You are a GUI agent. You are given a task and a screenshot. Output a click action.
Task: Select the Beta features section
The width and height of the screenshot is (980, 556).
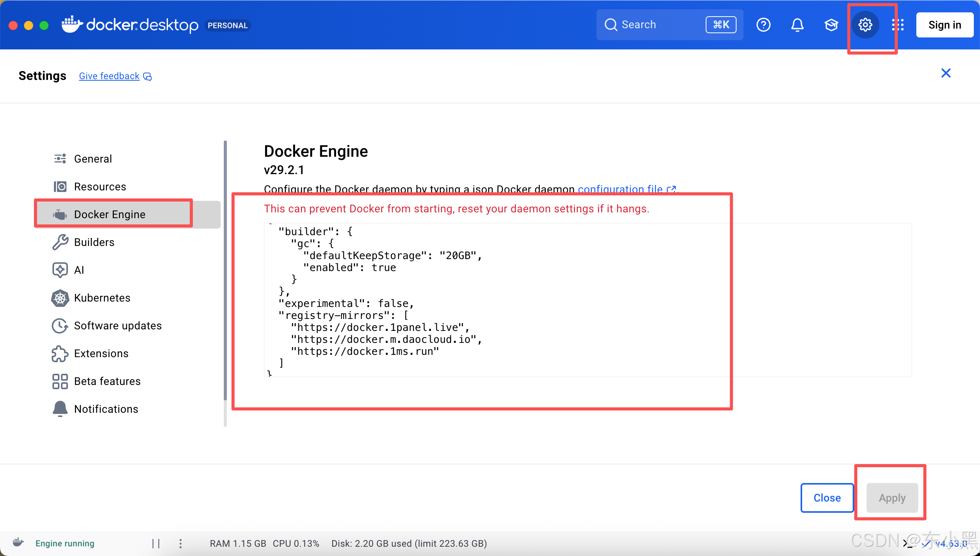coord(107,381)
